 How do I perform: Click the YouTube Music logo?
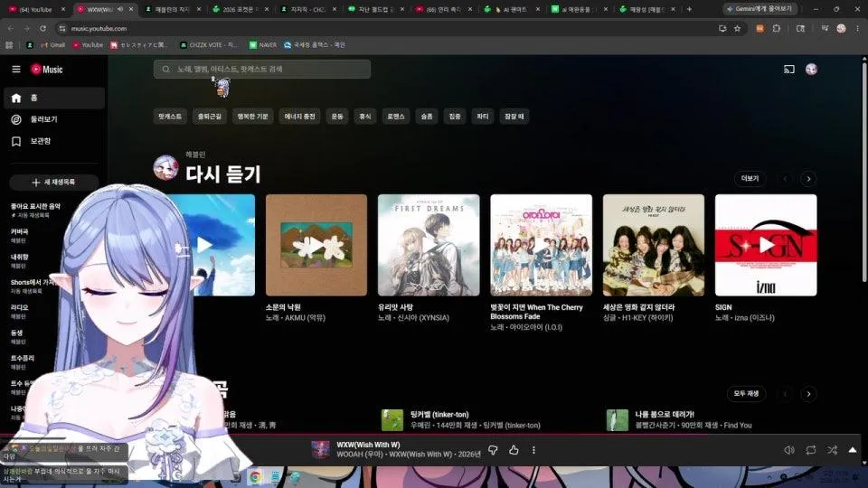click(47, 70)
